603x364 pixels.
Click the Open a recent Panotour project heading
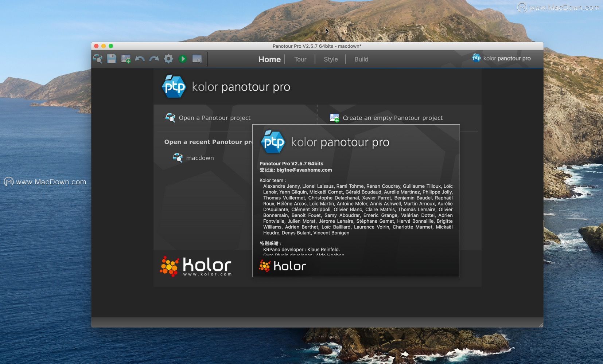[208, 142]
